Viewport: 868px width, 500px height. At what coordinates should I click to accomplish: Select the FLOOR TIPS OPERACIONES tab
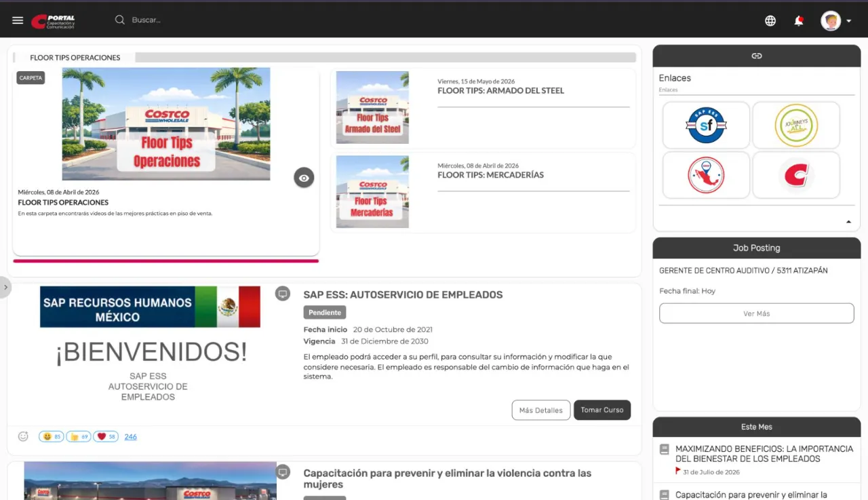pyautogui.click(x=75, y=58)
